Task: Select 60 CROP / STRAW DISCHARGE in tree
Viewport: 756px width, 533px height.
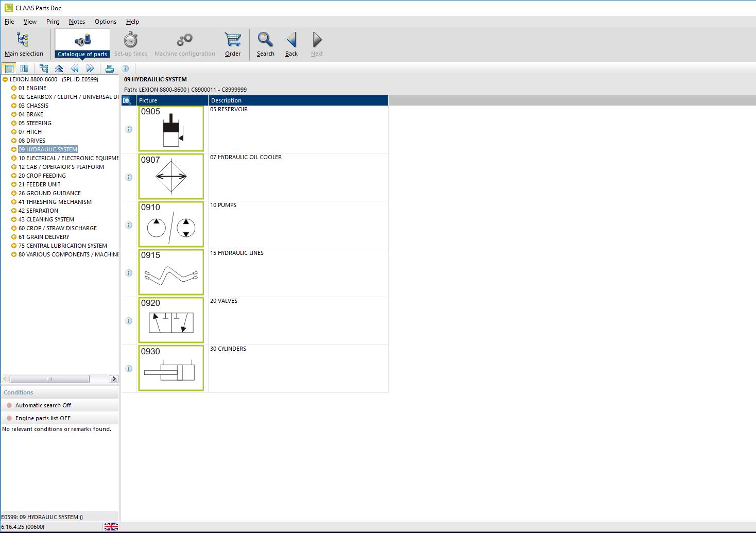Action: tap(58, 228)
